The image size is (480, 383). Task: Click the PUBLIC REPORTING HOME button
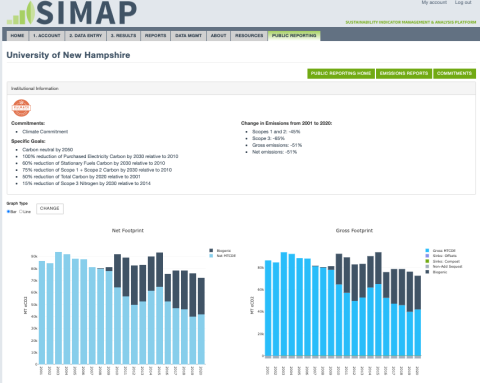pyautogui.click(x=341, y=73)
